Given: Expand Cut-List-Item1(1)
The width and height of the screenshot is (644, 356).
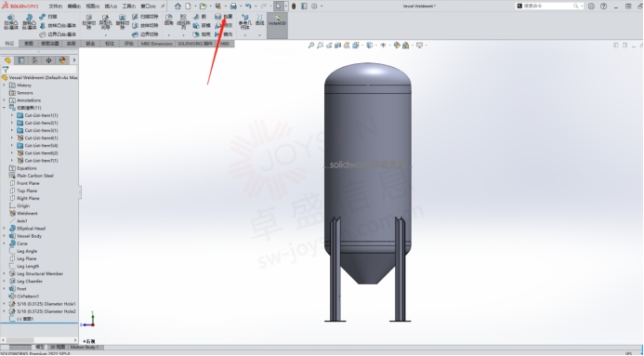Looking at the screenshot, I should (x=12, y=115).
